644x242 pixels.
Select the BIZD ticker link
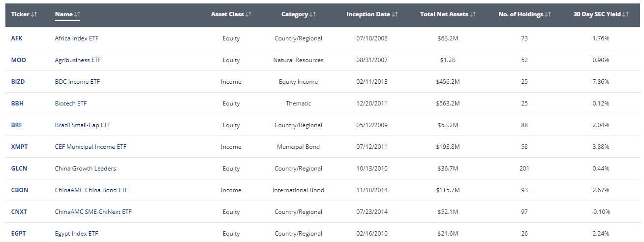point(18,82)
